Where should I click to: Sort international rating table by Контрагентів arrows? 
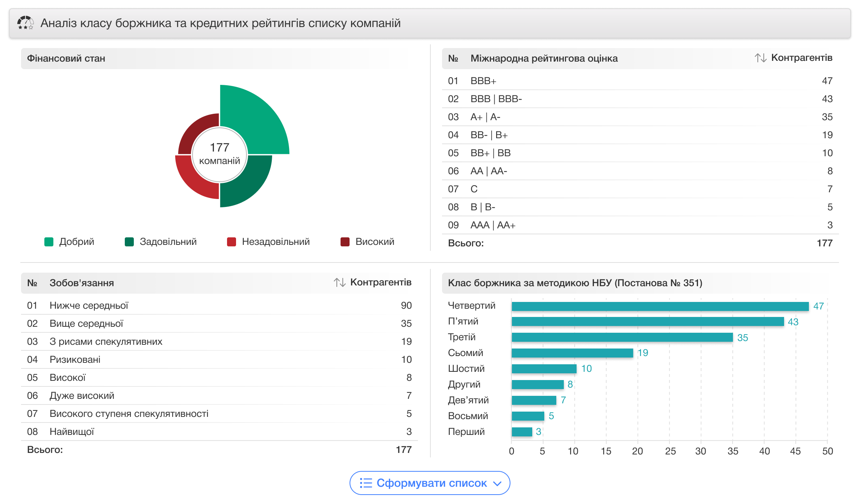point(760,58)
